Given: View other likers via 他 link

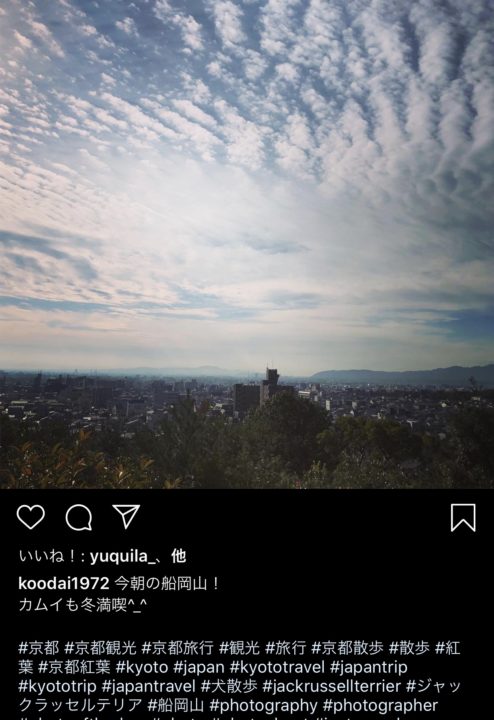Looking at the screenshot, I should [x=179, y=557].
